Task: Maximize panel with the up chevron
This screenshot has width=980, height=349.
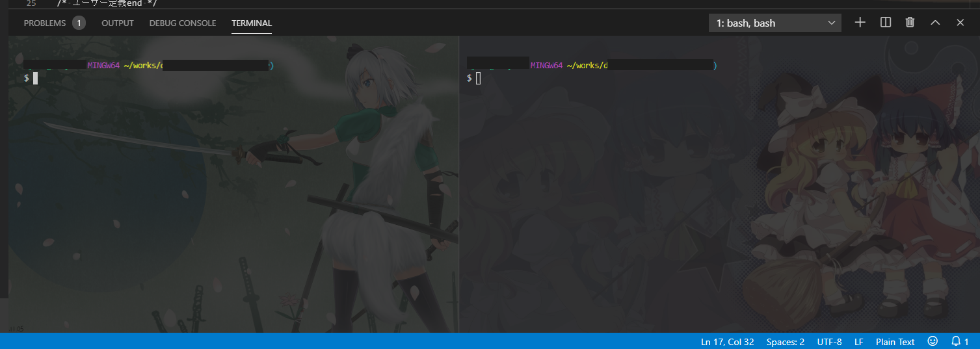Action: (x=935, y=22)
